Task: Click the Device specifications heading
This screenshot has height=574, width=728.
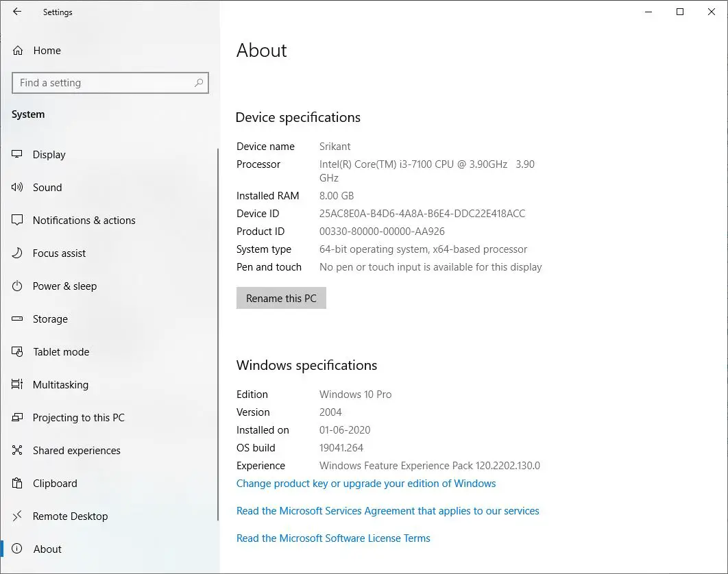Action: [298, 117]
